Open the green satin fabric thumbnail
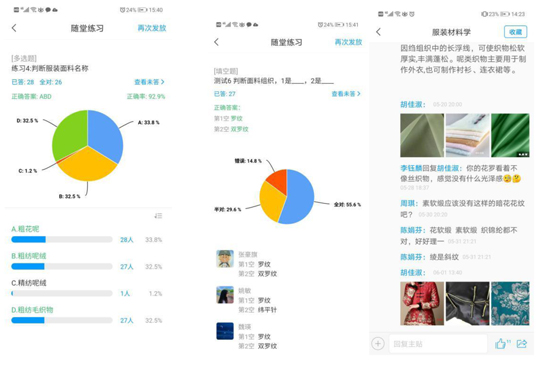 (x=510, y=135)
